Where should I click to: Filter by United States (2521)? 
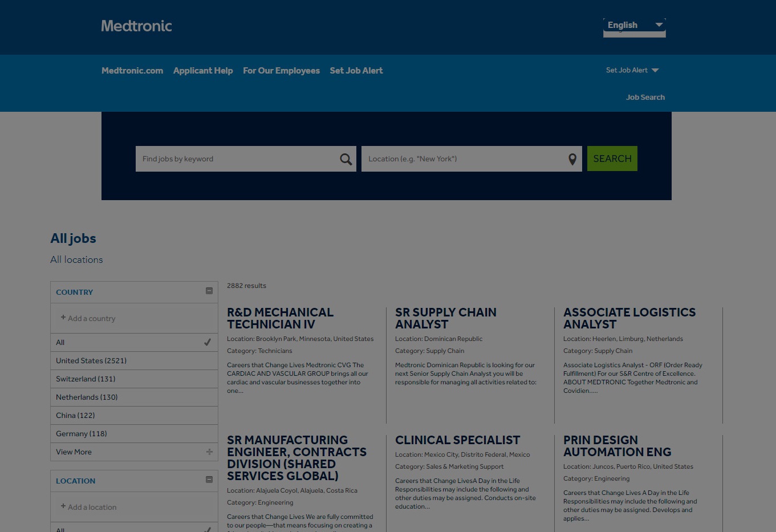click(x=91, y=360)
